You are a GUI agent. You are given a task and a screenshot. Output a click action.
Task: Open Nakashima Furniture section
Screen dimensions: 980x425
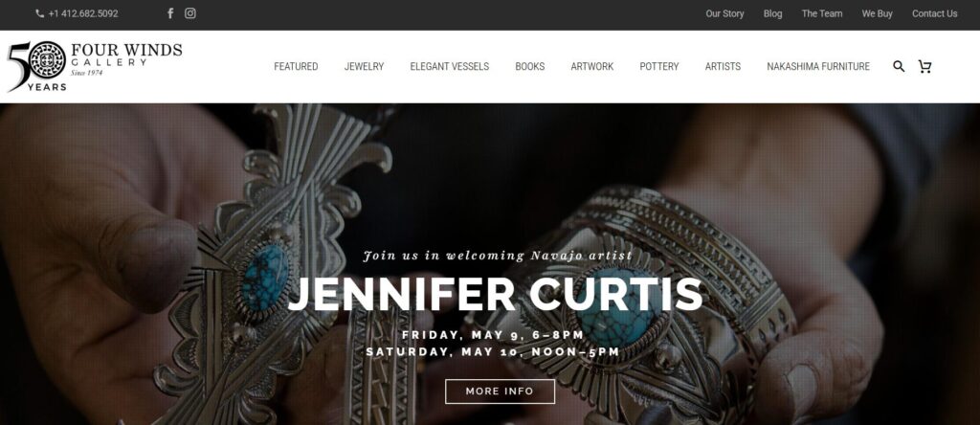click(818, 66)
